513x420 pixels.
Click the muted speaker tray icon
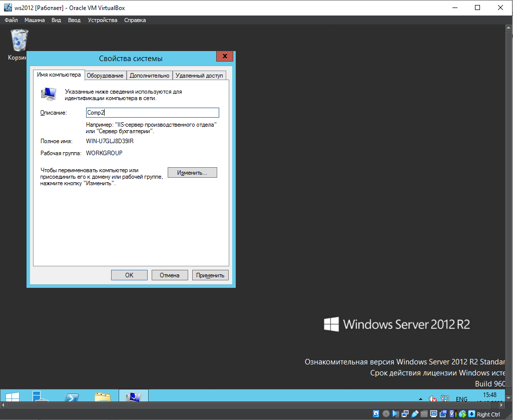(x=432, y=398)
